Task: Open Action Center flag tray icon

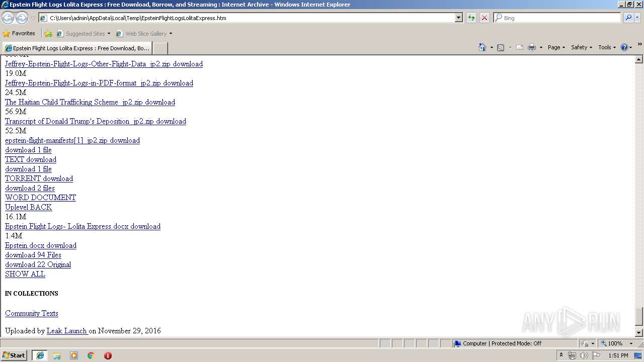Action: [x=596, y=355]
